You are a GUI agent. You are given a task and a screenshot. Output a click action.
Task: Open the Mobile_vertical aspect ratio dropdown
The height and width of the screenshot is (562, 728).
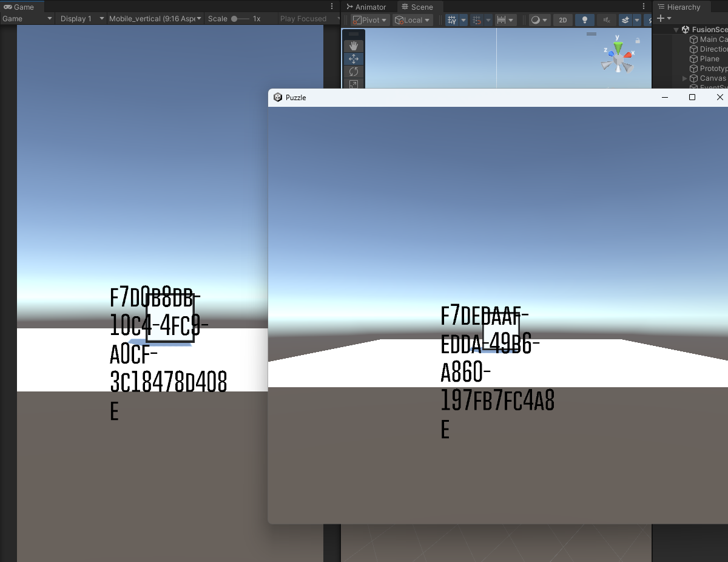pos(156,19)
